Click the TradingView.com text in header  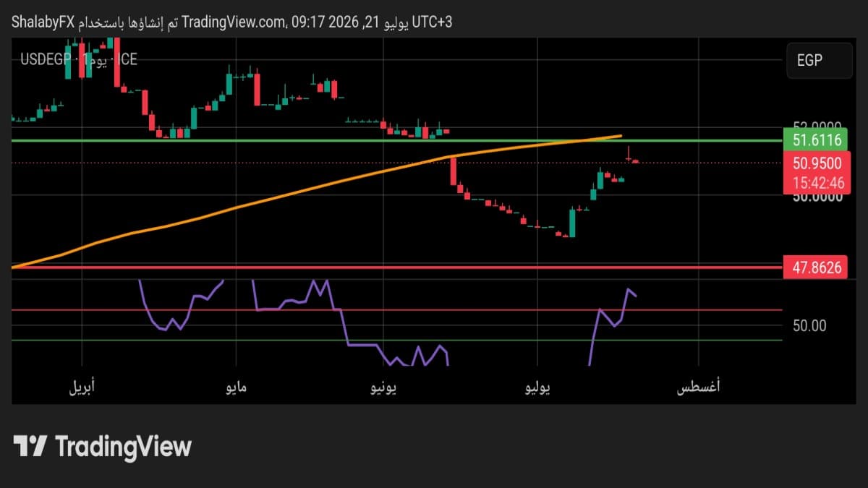point(234,22)
